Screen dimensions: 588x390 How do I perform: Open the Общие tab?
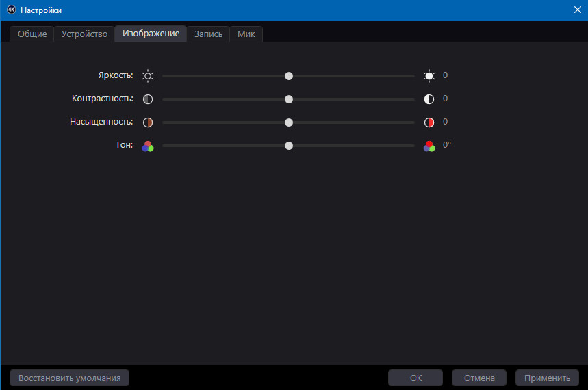coord(32,34)
